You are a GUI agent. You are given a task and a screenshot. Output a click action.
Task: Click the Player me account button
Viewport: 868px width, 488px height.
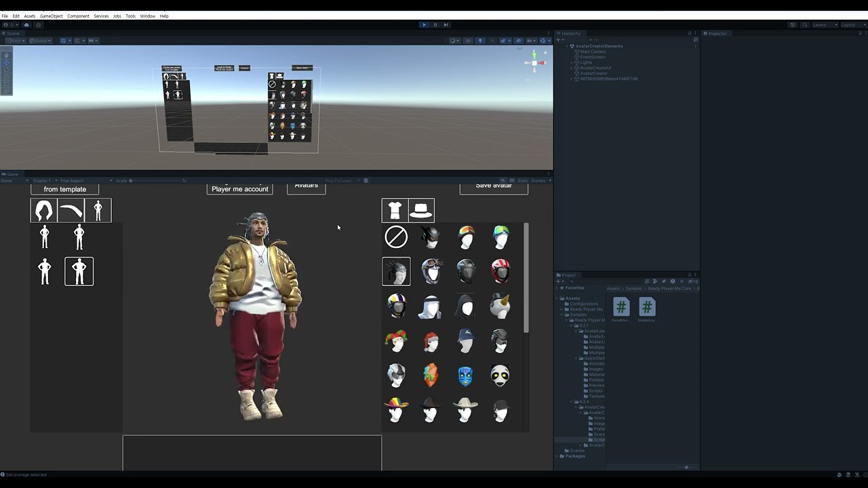[240, 188]
